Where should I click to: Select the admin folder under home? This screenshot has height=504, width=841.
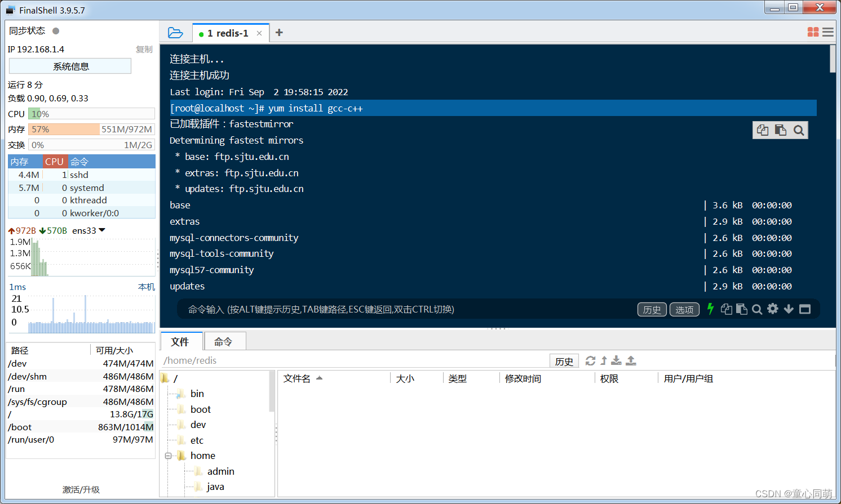click(220, 471)
